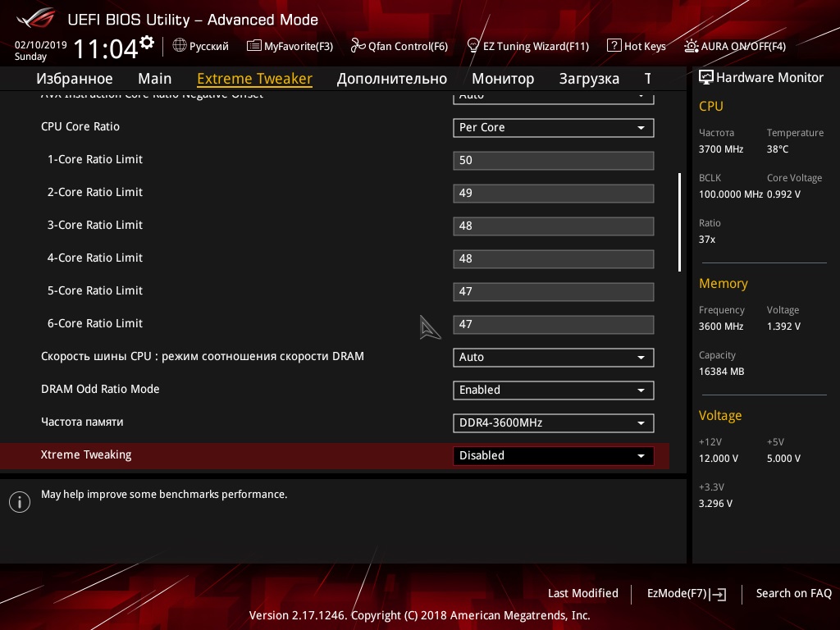Screen dimensions: 840x630
Task: Open the Xtreme Tweaking Disabled dropdown
Action: 554,456
